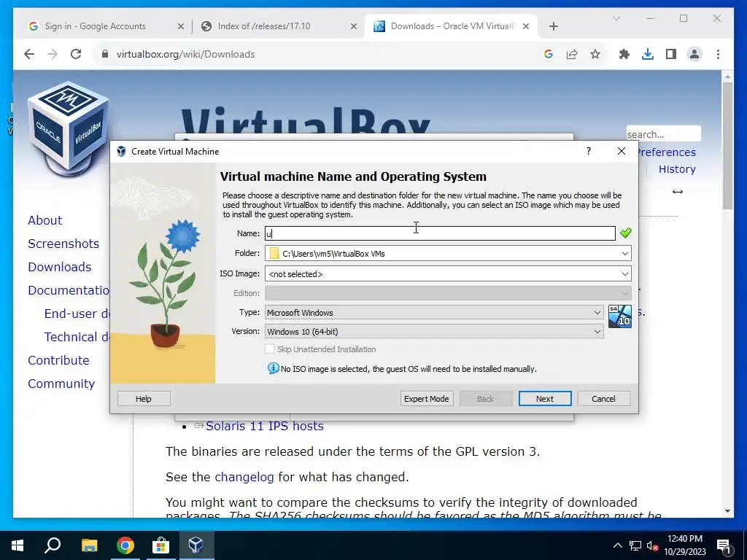Toggle Skip Unattended Installation checkbox
747x560 pixels.
pyautogui.click(x=270, y=349)
